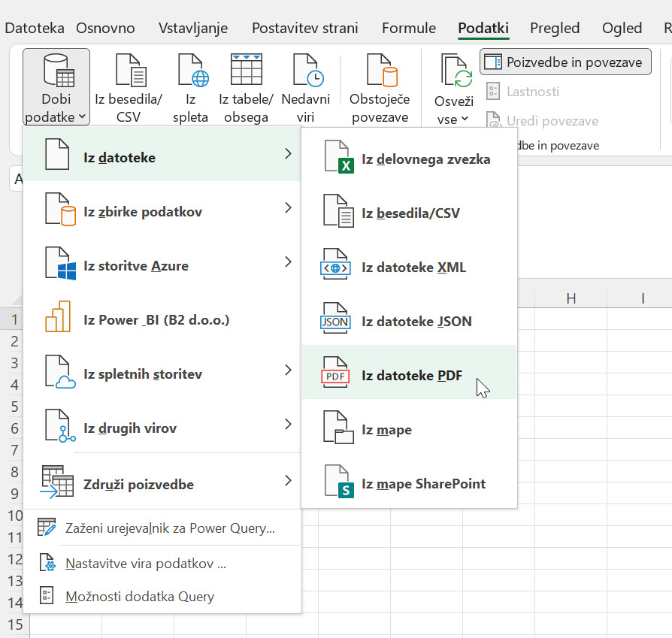The image size is (672, 638).
Task: Choose Iz mape from the submenu
Action: tap(409, 429)
